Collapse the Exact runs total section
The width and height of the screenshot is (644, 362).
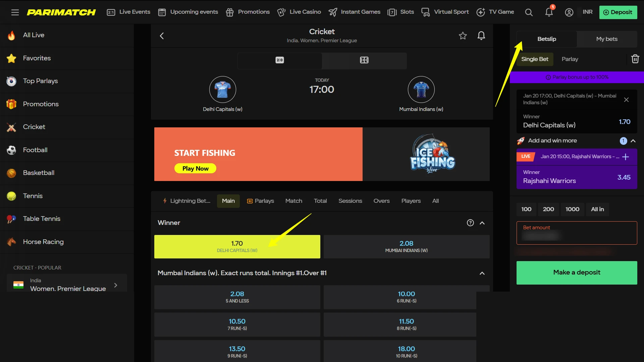[x=482, y=273]
